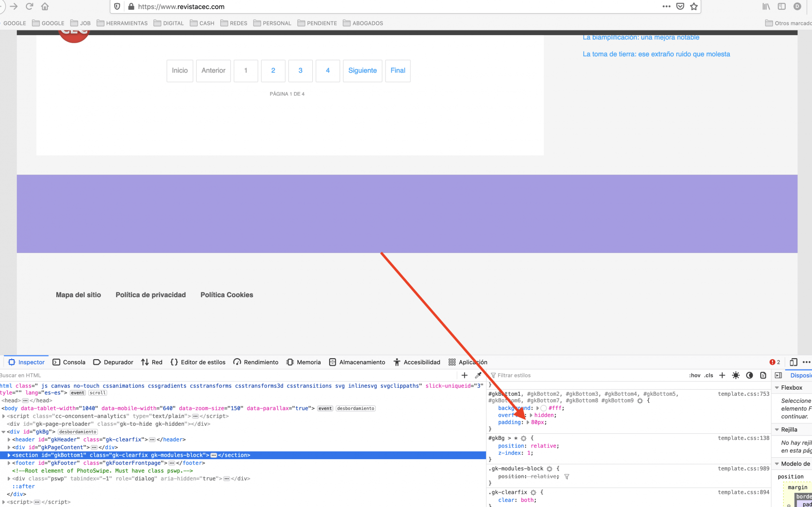The image size is (812, 507).
Task: Toggle print media simulation icon
Action: click(763, 375)
